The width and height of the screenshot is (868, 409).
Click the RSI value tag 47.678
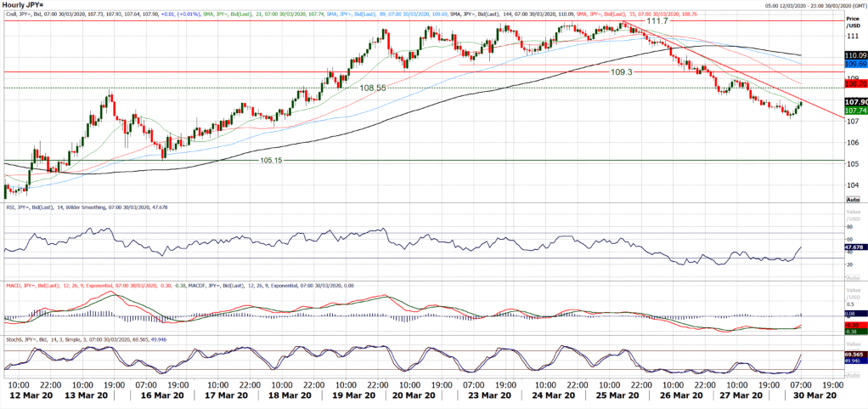[854, 247]
